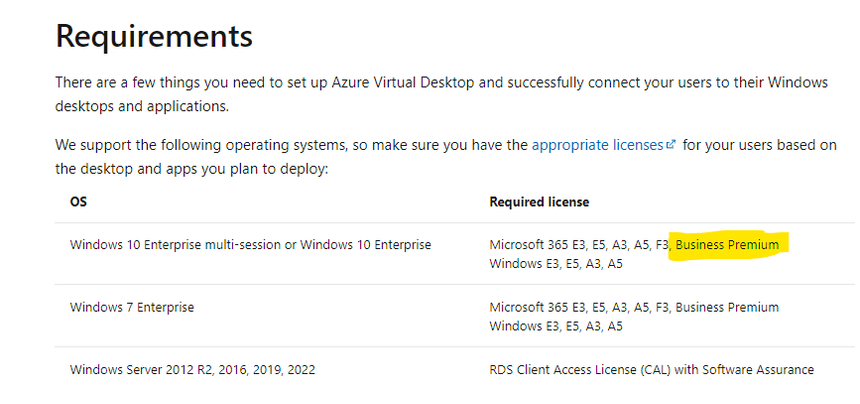Click the "the desktop and apps you plan to deploy" line

click(190, 168)
